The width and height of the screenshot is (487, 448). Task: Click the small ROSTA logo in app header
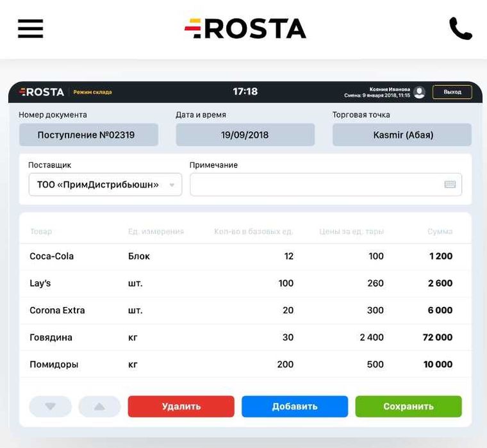click(x=42, y=92)
